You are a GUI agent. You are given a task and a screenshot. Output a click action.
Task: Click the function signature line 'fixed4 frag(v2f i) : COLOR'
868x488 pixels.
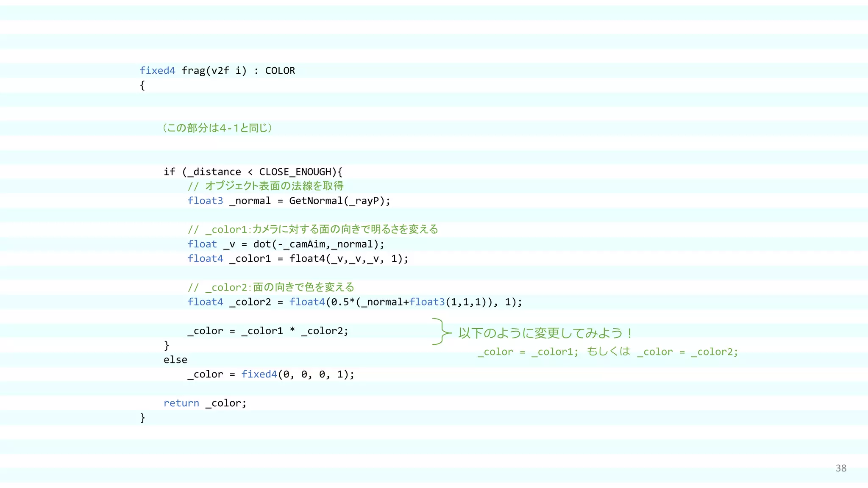[x=217, y=71]
